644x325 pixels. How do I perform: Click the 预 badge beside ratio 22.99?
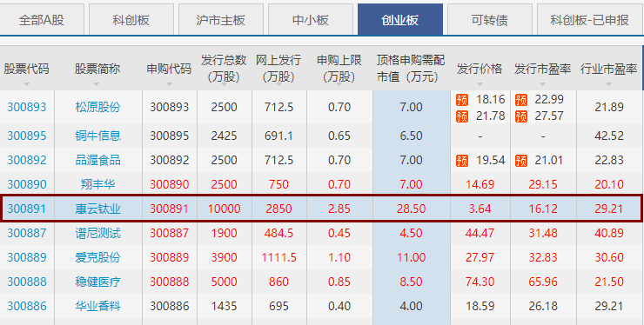tap(521, 100)
